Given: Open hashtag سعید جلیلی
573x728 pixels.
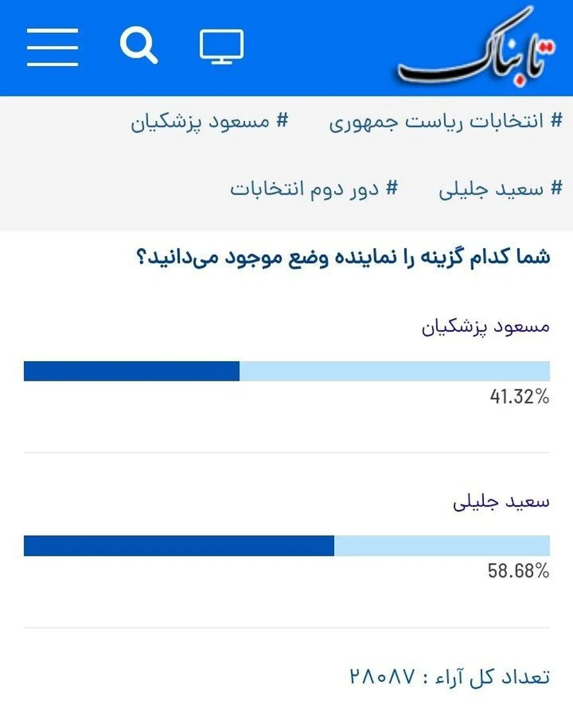Looking at the screenshot, I should (500, 190).
